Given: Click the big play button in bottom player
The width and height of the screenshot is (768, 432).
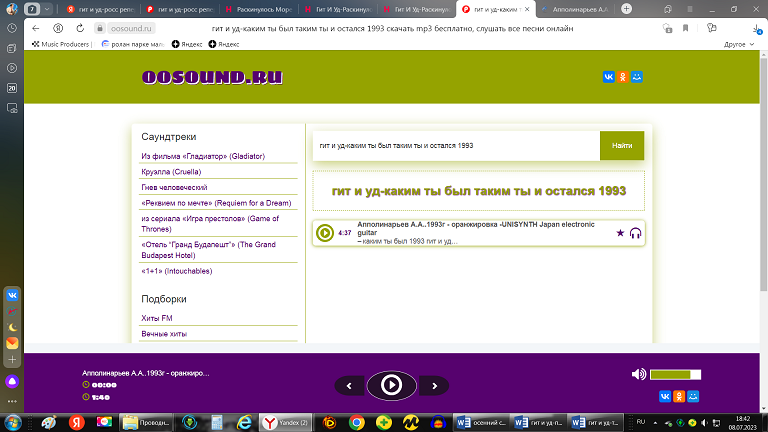Looking at the screenshot, I should coord(391,385).
